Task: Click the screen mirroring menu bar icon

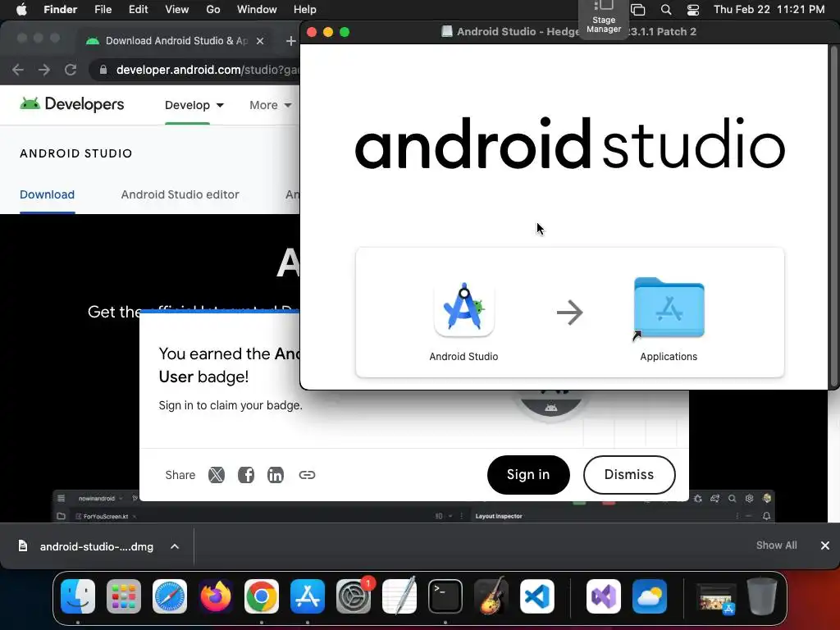Action: 637,10
